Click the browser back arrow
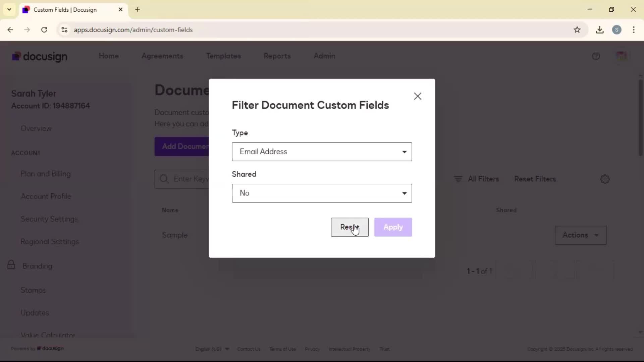The height and width of the screenshot is (362, 644). click(10, 30)
